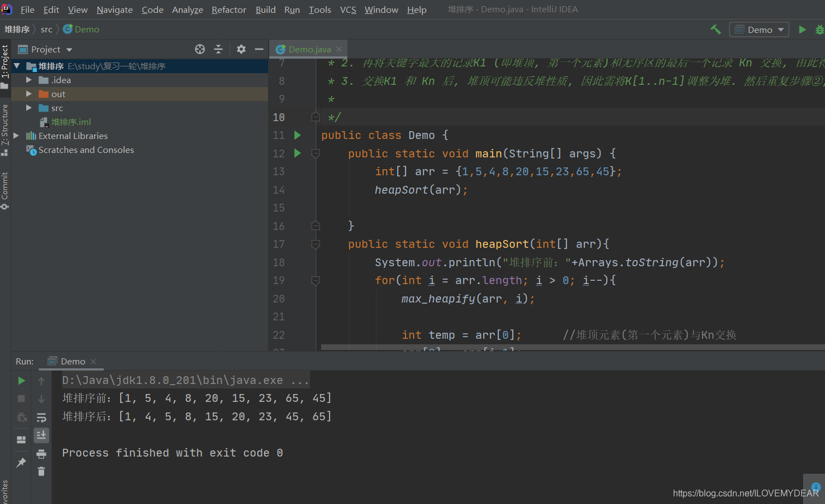Click the notification badge icon at bottom right
Image resolution: width=825 pixels, height=504 pixels.
point(816,487)
